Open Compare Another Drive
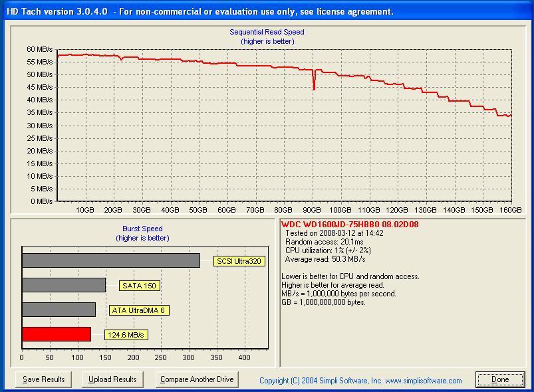The height and width of the screenshot is (392, 534). [x=197, y=379]
